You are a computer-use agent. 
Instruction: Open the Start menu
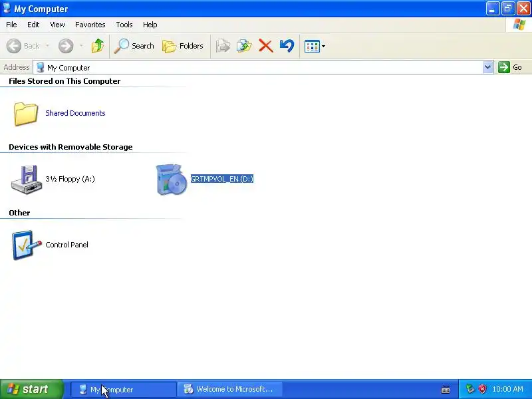coord(31,389)
